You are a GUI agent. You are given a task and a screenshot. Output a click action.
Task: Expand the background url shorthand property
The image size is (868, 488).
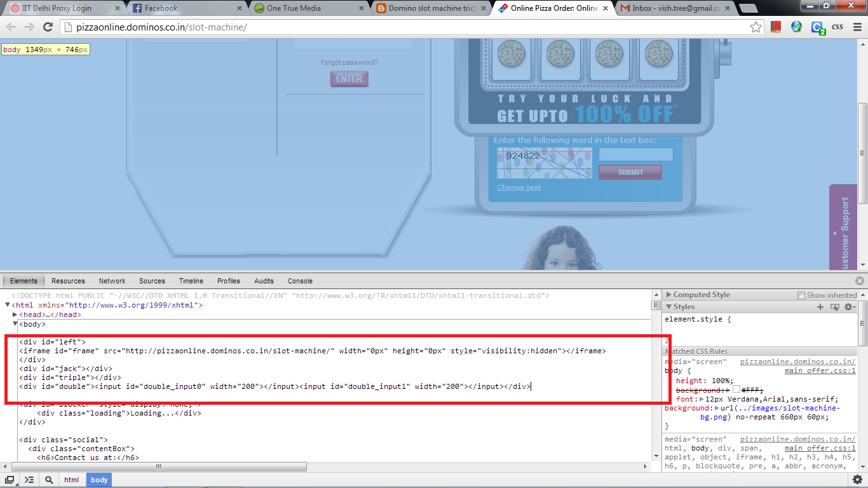[717, 408]
